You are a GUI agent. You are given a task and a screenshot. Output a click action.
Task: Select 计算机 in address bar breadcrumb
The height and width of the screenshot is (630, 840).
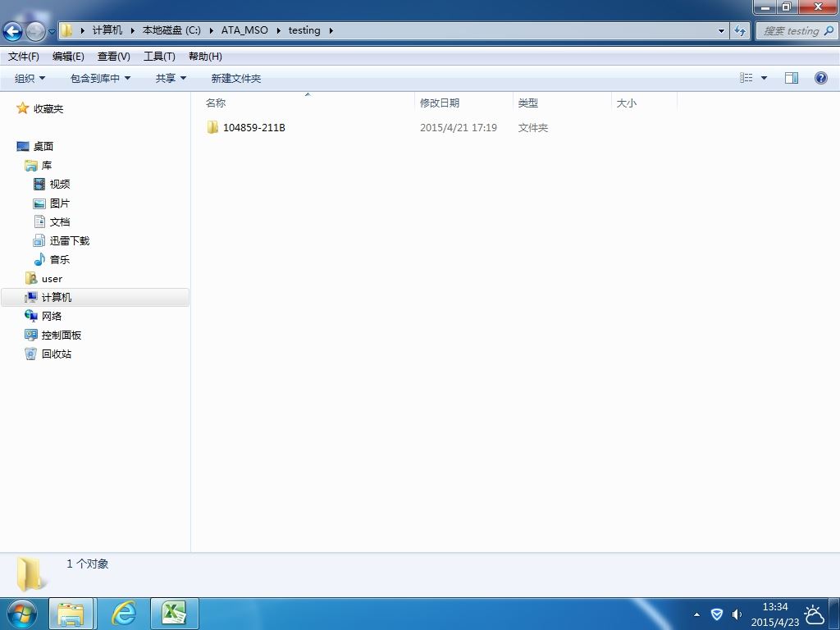[107, 30]
